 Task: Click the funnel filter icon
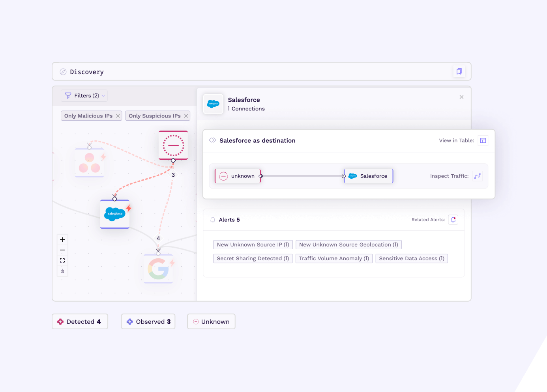pos(68,95)
